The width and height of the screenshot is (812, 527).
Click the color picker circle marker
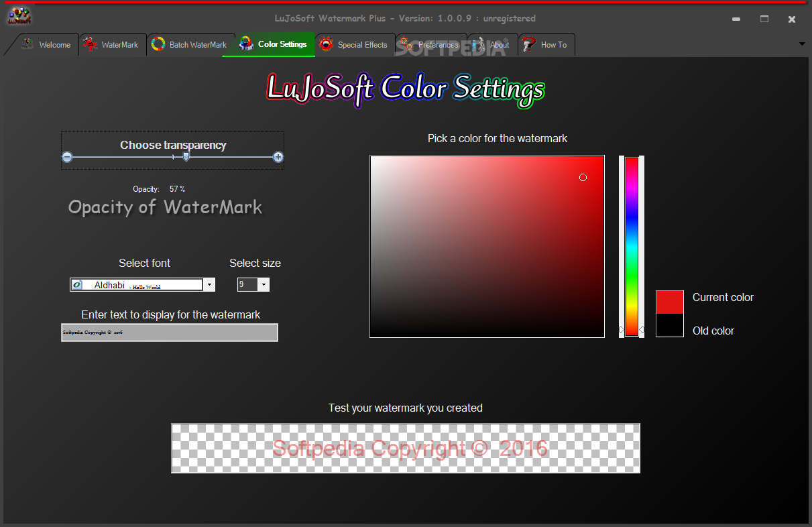pos(583,177)
